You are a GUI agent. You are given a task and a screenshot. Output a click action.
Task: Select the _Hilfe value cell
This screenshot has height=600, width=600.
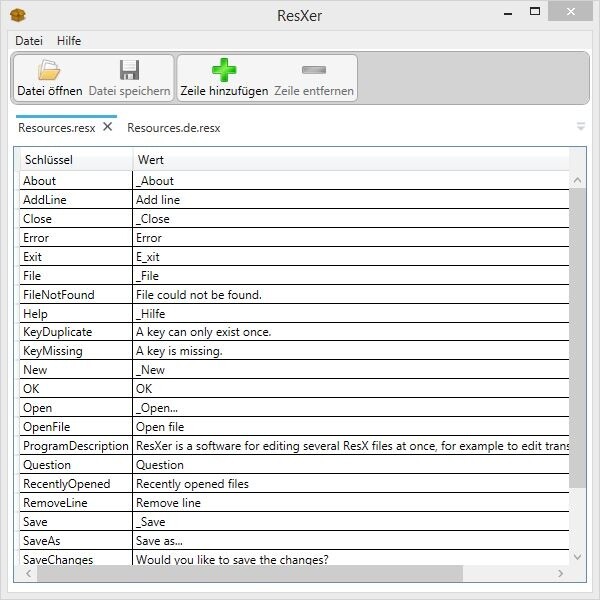point(351,313)
